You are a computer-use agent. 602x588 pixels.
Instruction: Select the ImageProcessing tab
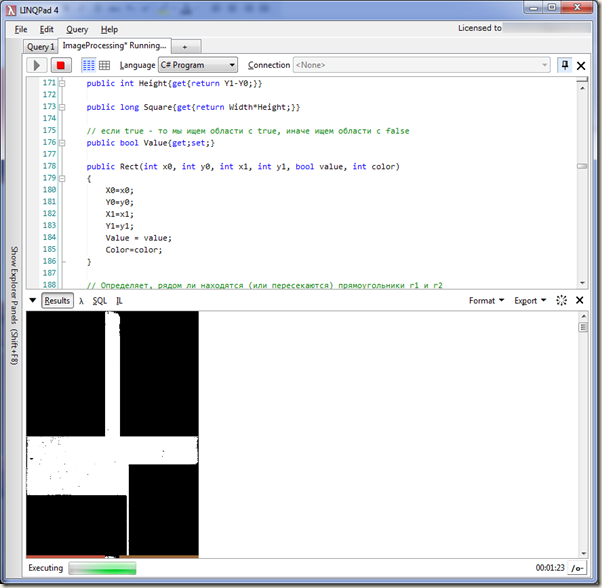[x=114, y=46]
